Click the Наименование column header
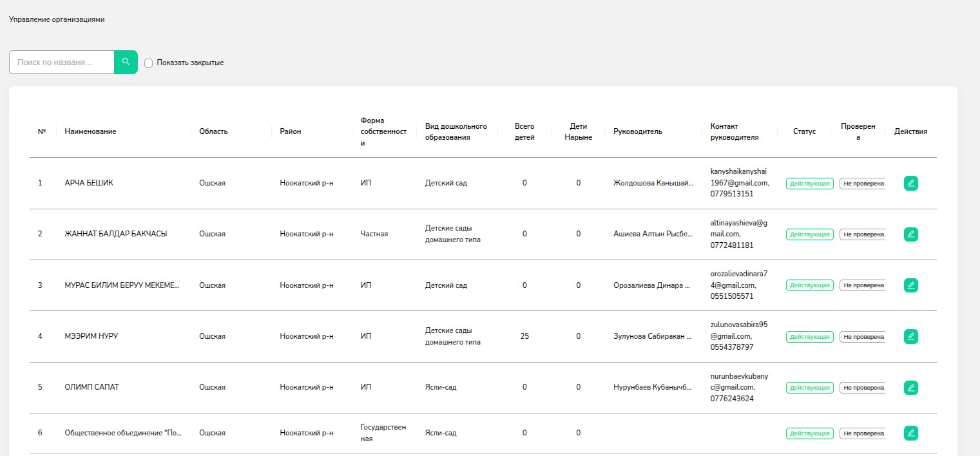 90,131
